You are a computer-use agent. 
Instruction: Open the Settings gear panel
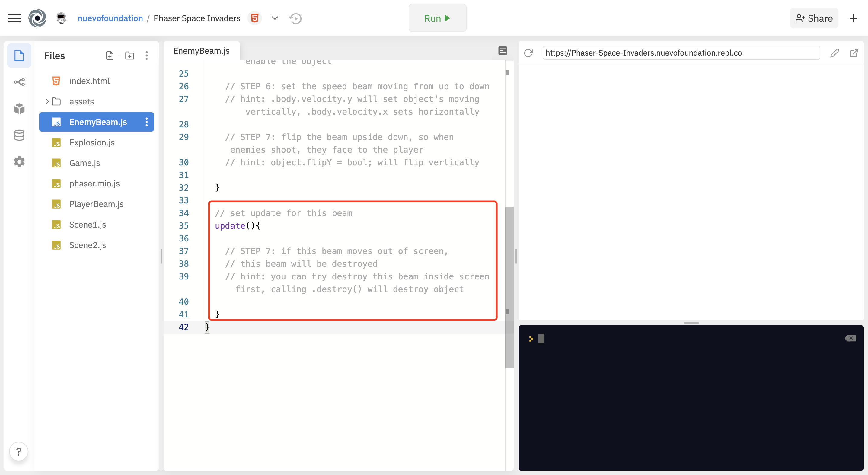[19, 162]
